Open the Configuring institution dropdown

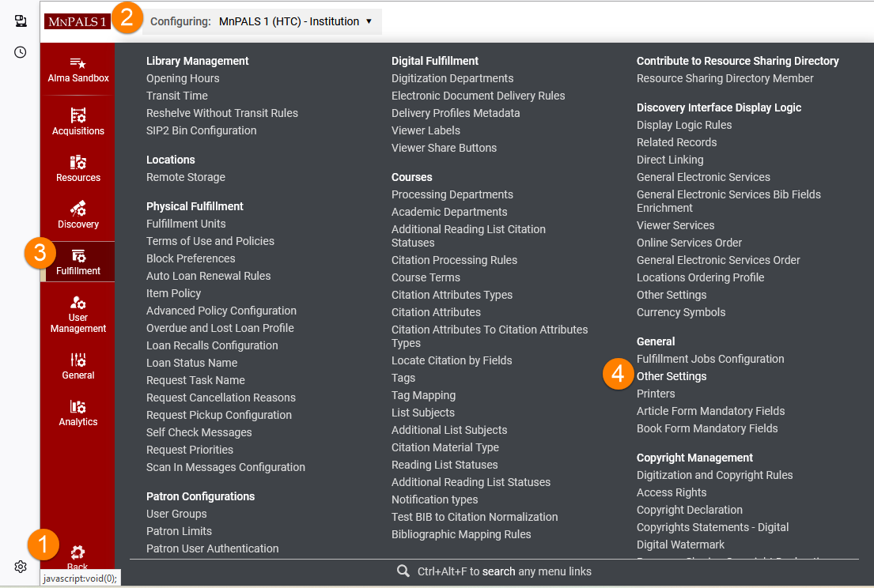pos(262,21)
